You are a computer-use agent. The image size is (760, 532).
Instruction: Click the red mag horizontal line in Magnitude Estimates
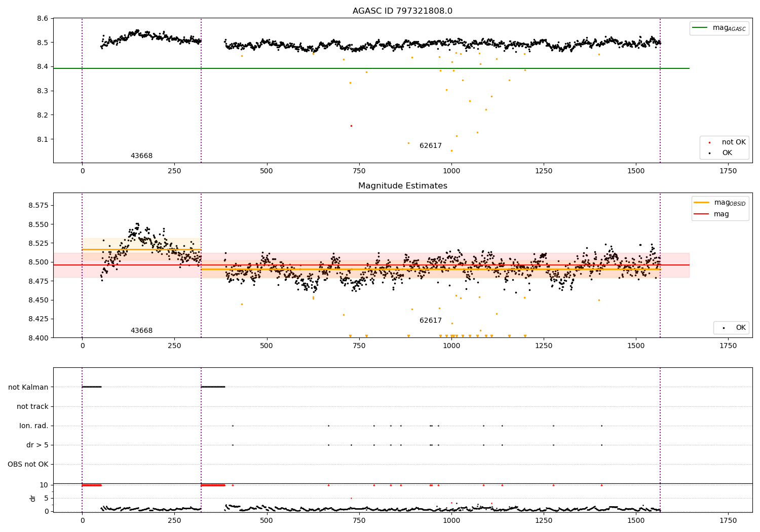coord(371,265)
